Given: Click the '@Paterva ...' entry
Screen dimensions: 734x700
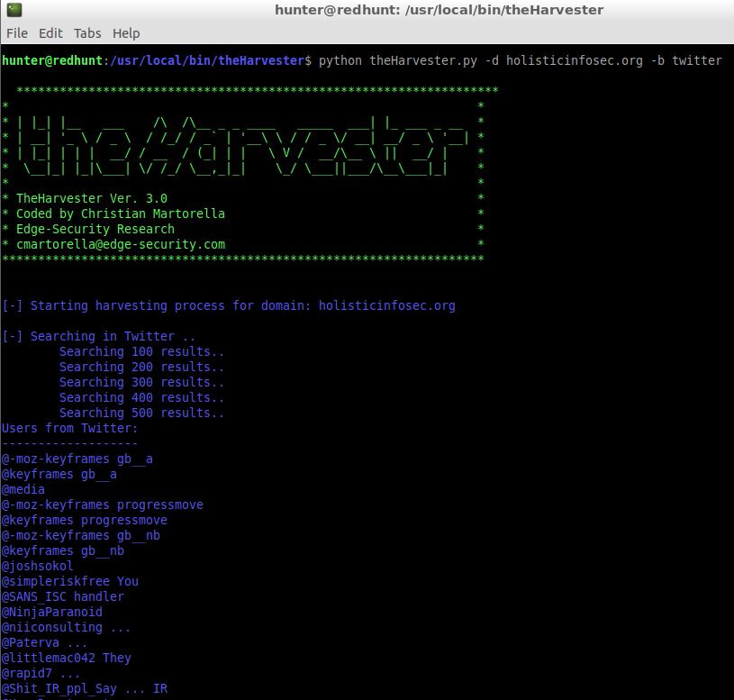Looking at the screenshot, I should coord(44,643).
